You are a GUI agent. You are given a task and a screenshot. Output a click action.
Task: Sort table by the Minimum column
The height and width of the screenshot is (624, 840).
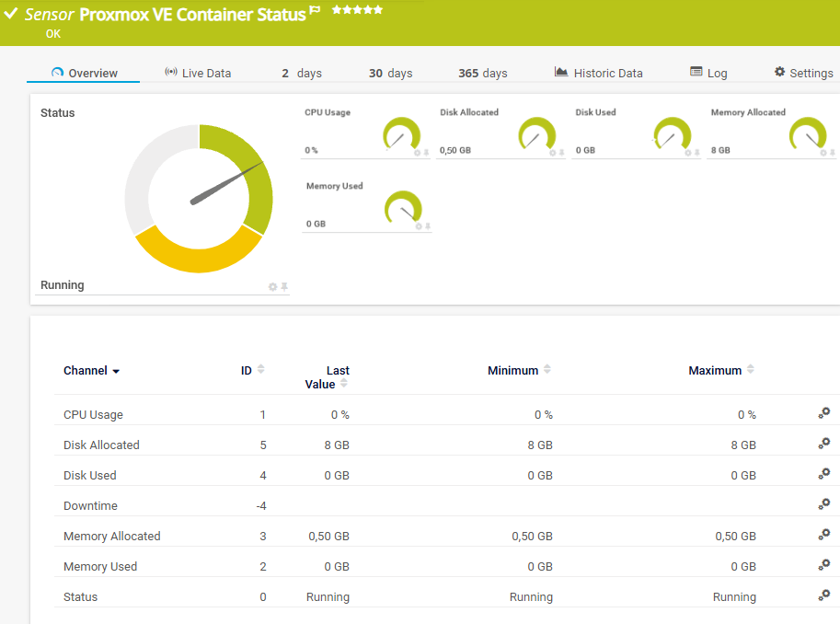pos(547,370)
